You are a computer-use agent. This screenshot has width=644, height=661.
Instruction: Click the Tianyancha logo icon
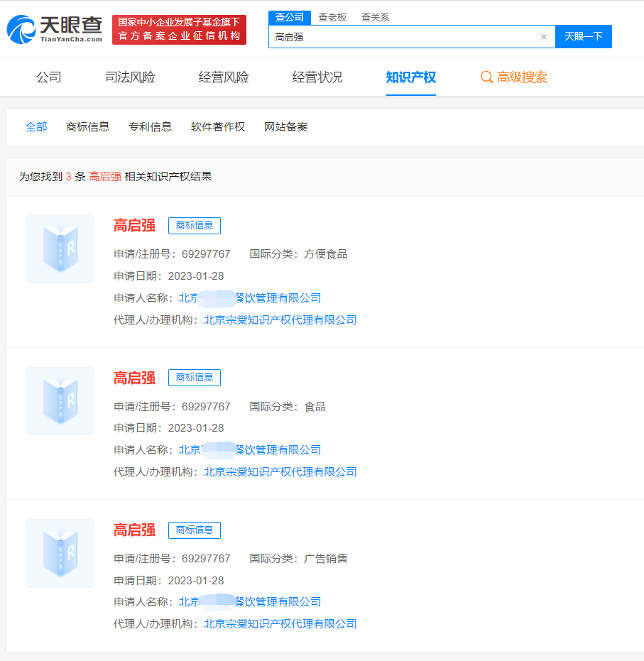(21, 30)
